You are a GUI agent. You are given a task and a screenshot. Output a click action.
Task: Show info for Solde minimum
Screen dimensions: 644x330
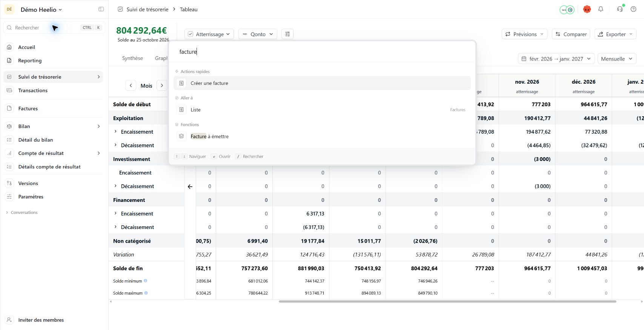point(146,281)
